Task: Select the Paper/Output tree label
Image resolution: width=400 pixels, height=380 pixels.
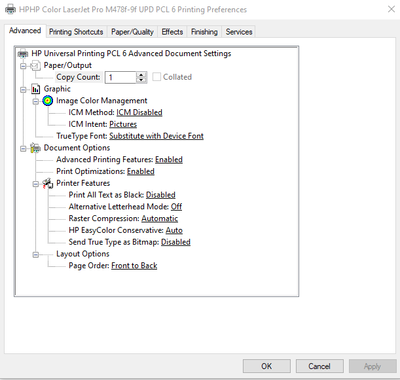Action: pyautogui.click(x=68, y=65)
